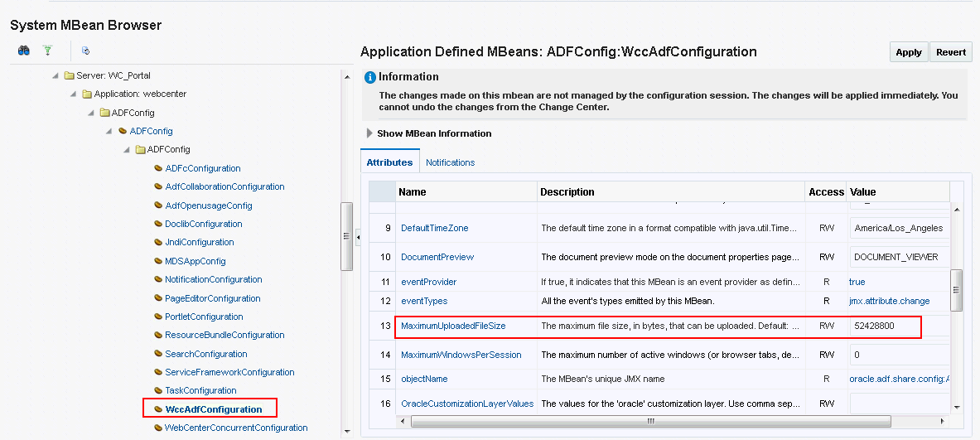Image resolution: width=980 pixels, height=440 pixels.
Task: Click the blue Information icon
Action: (370, 77)
